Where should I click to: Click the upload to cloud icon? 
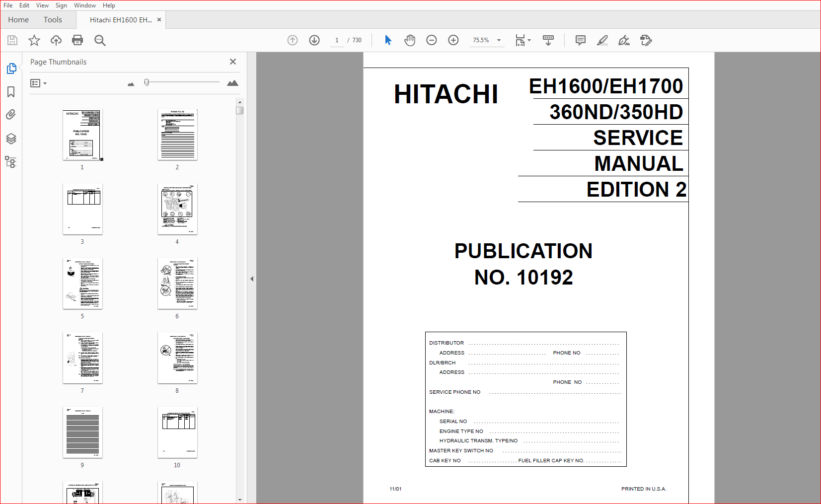coord(56,40)
